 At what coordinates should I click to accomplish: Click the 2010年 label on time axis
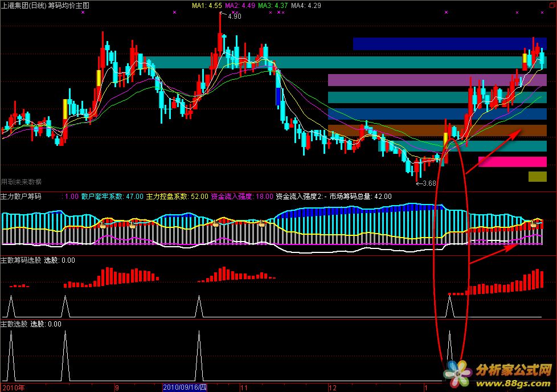[14, 388]
